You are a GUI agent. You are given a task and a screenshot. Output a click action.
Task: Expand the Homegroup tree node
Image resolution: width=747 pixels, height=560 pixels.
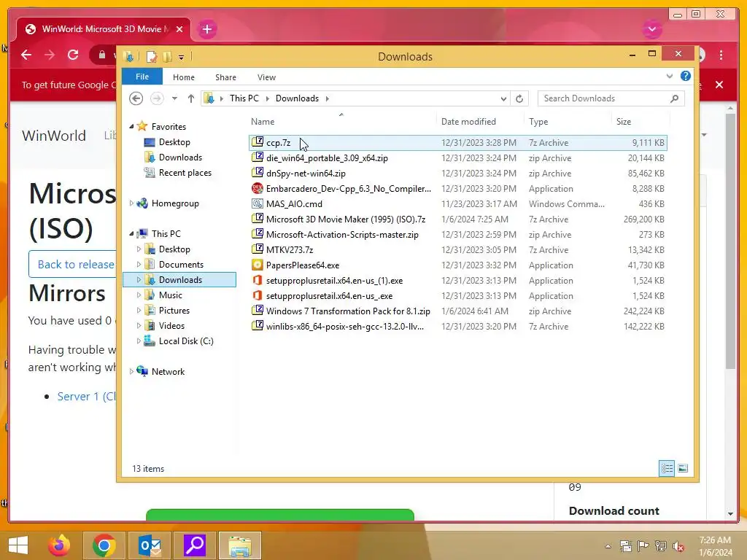[131, 203]
